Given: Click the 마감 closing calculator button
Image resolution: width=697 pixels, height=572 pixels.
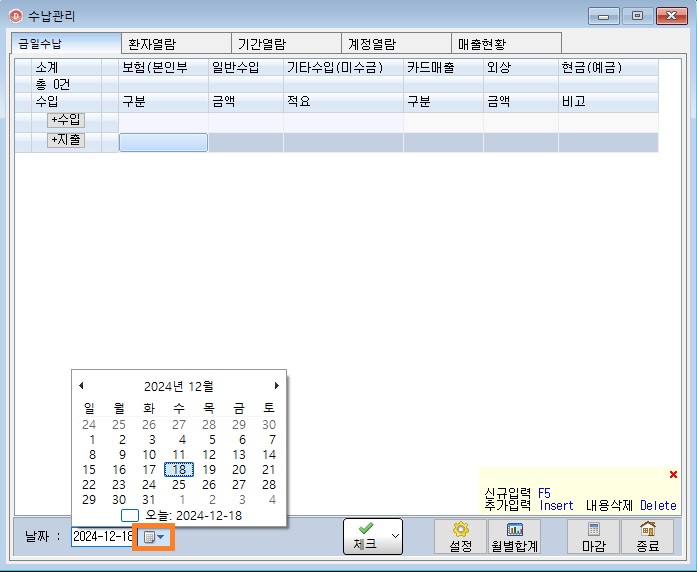Looking at the screenshot, I should [x=593, y=537].
